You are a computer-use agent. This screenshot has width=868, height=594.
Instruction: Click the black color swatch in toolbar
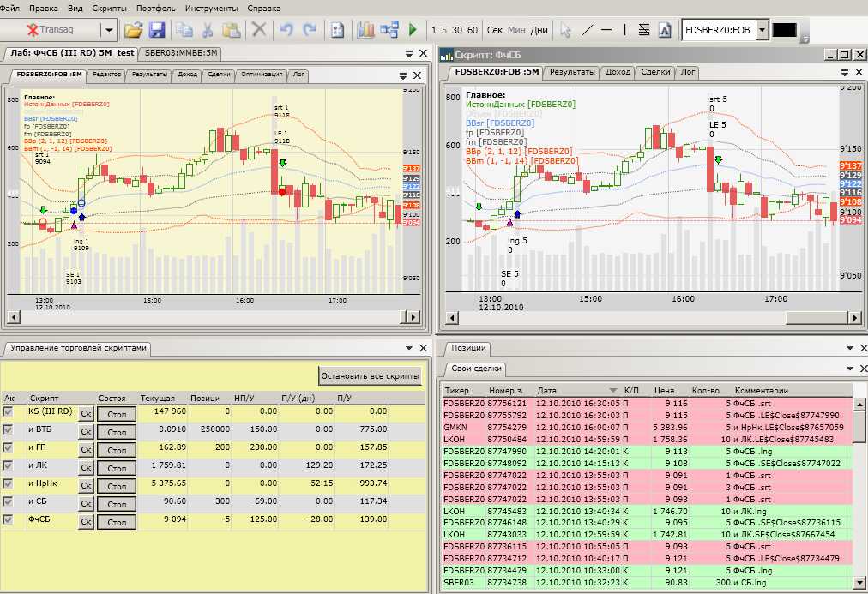(x=784, y=30)
